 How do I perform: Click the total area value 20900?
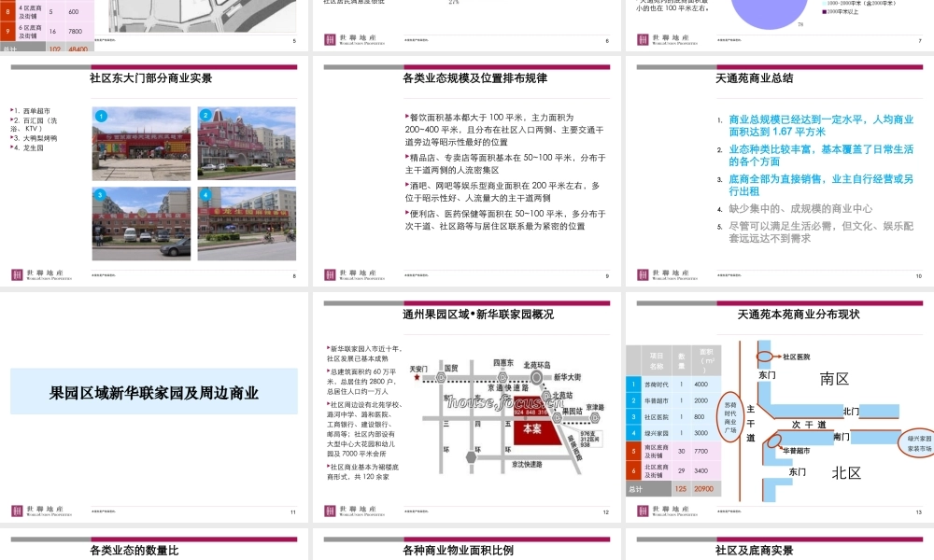point(703,488)
